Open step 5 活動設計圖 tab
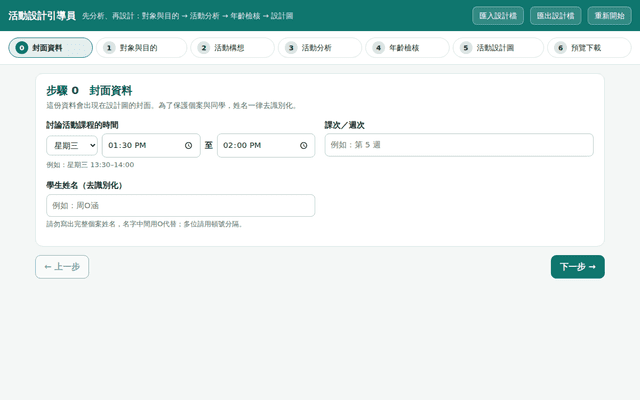This screenshot has width=640, height=400. tap(498, 48)
